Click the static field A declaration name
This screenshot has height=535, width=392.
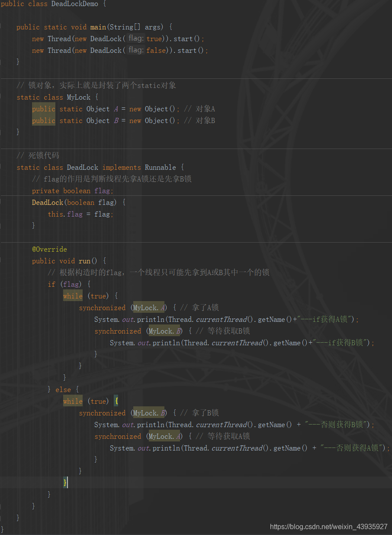point(116,109)
